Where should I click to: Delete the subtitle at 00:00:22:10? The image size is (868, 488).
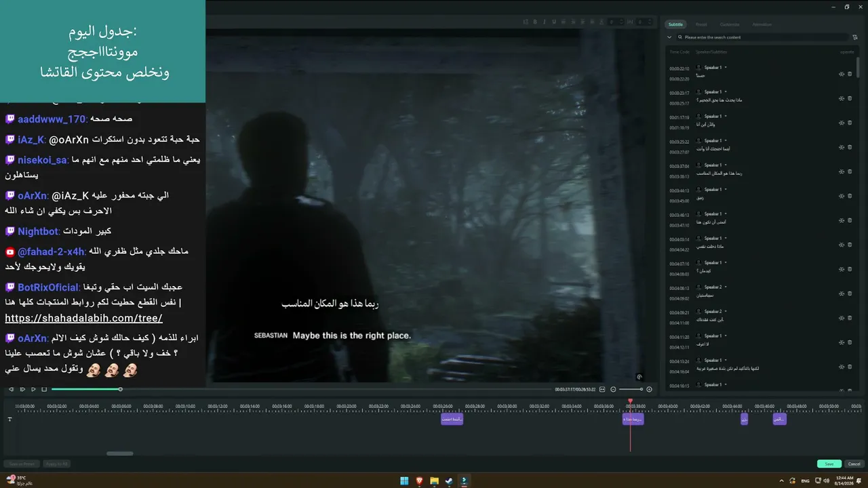click(850, 74)
